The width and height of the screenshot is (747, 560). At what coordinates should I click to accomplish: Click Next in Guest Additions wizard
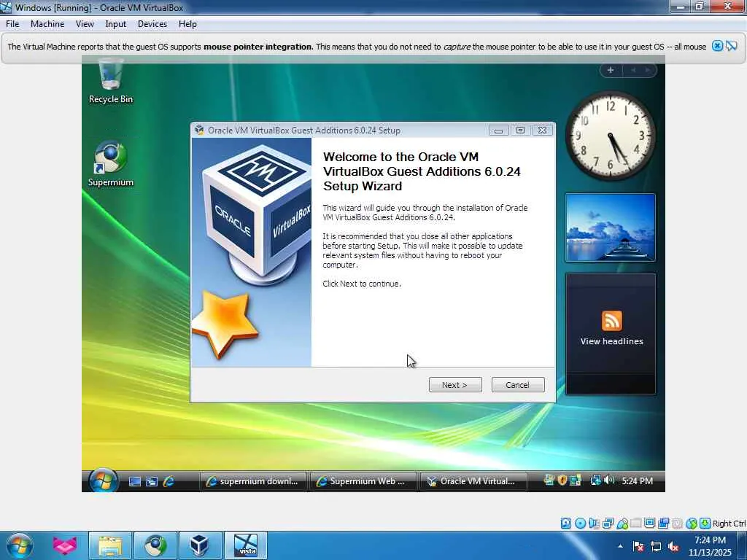tap(455, 385)
